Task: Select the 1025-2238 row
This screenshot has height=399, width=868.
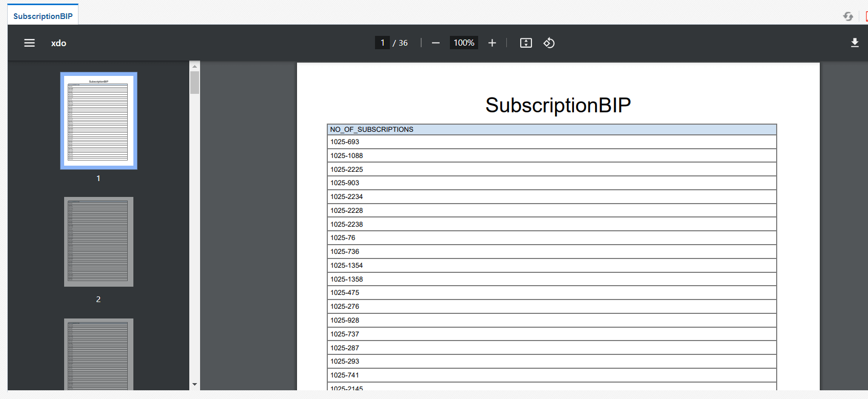Action: coord(552,224)
